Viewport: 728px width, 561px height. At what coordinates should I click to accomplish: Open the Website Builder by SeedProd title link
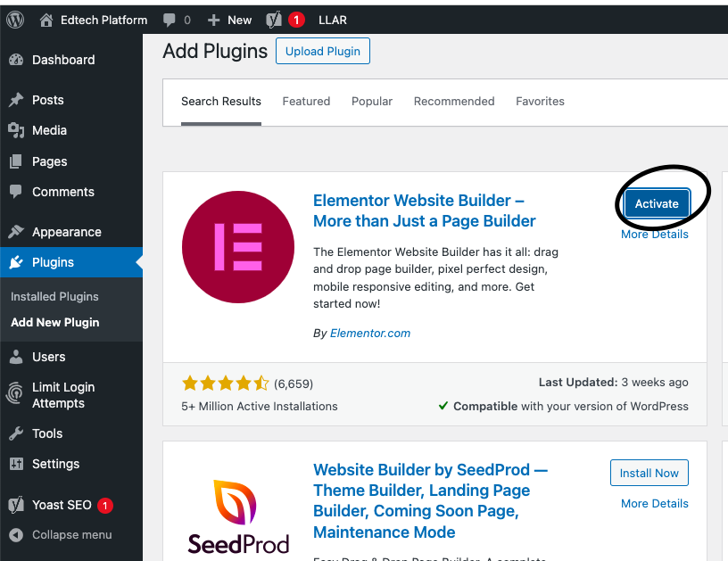(430, 500)
